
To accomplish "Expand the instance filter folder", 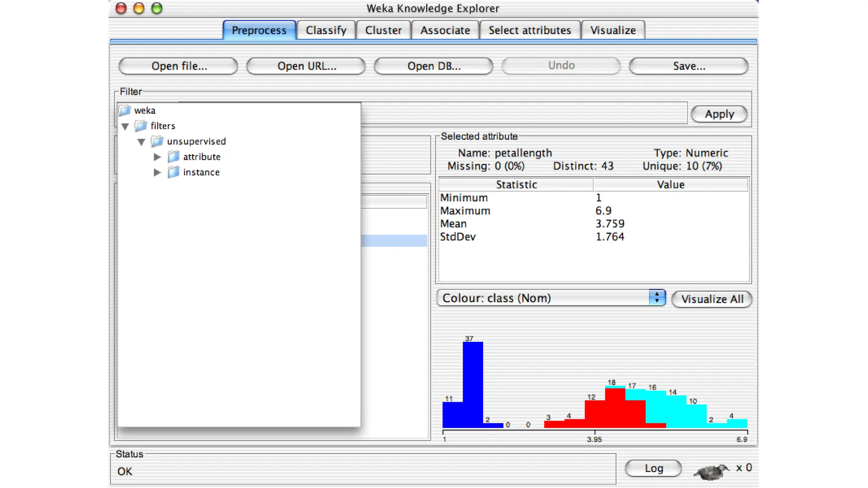I will click(157, 172).
